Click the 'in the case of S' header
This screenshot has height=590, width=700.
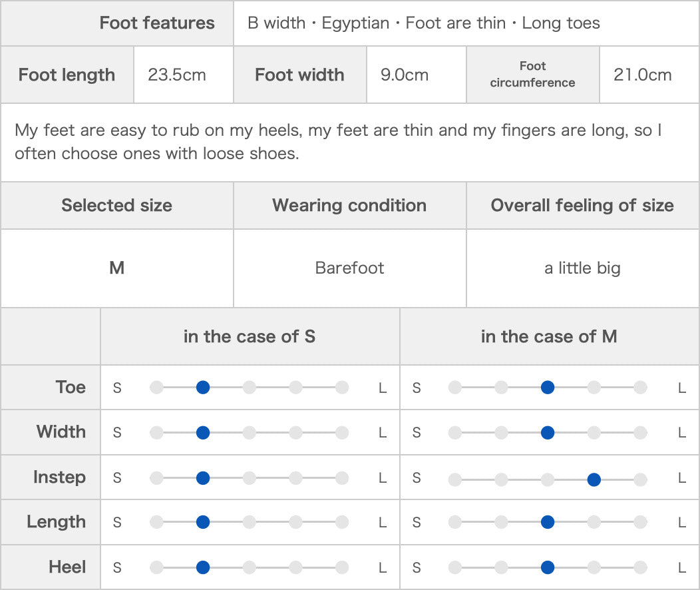250,336
